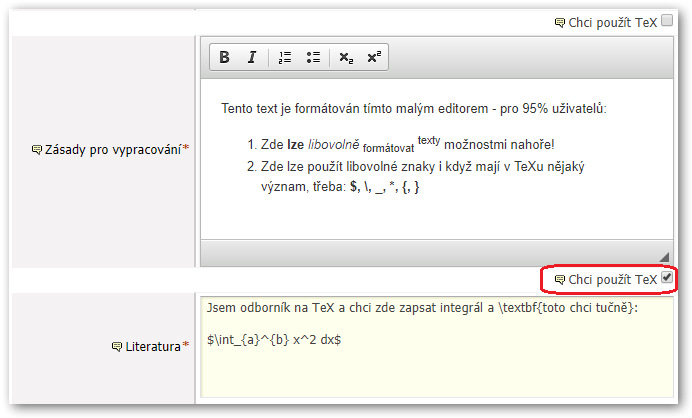692x418 pixels.
Task: Click the 'Zásady pro vypracování' label
Action: pyautogui.click(x=113, y=150)
